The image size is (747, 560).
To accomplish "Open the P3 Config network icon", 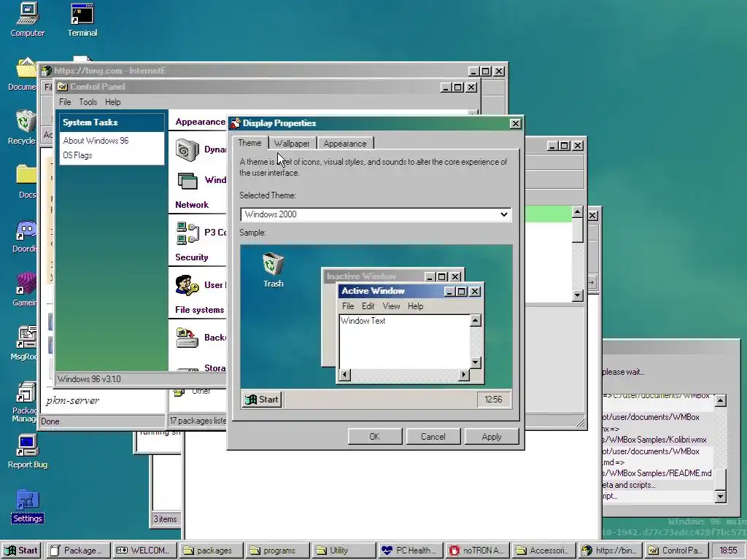I will point(187,233).
